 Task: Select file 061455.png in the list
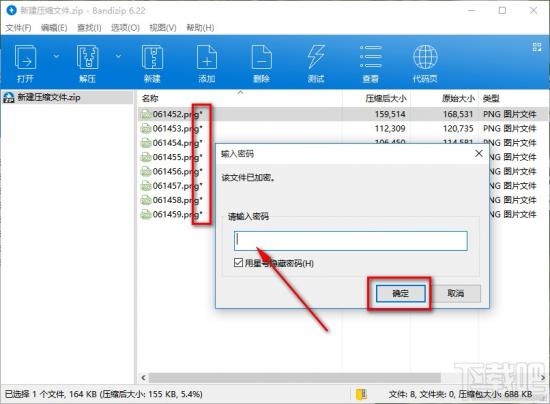(177, 157)
